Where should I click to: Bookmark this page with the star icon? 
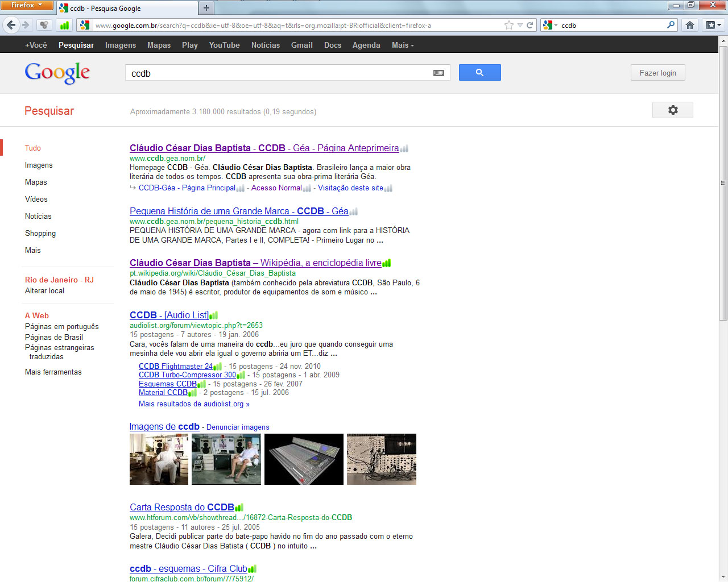[x=509, y=25]
